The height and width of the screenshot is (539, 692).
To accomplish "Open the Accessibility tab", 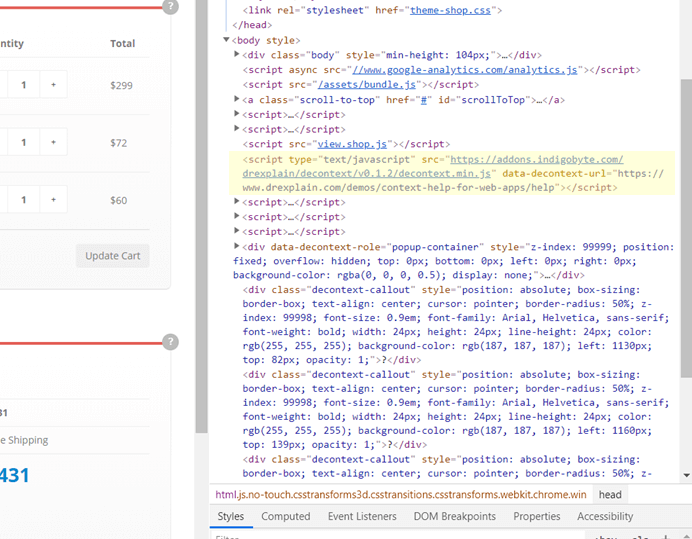I will [x=605, y=516].
